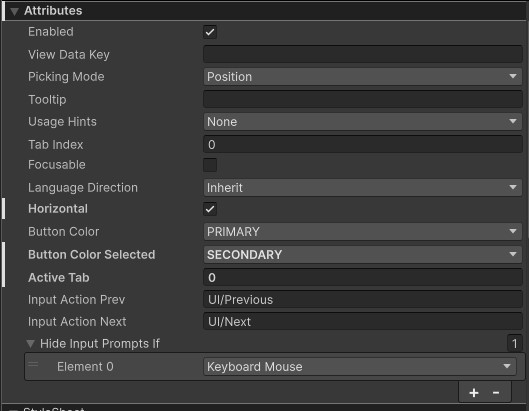529x411 pixels.
Task: Click the Picking Mode dropdown arrow
Action: tap(513, 77)
